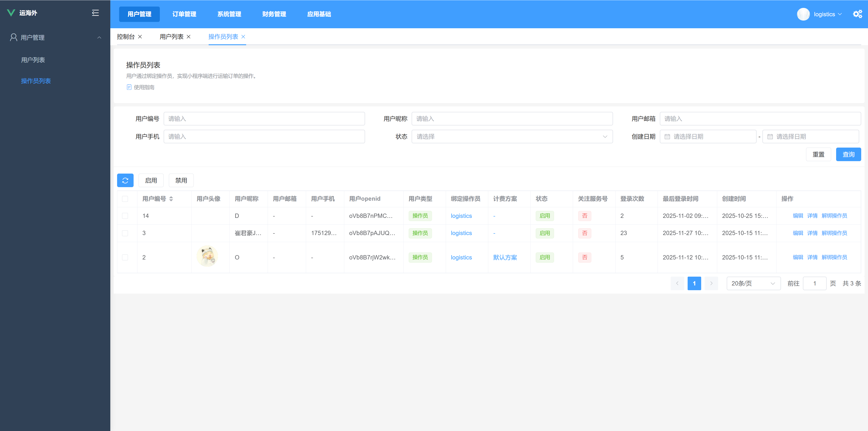Collapse sidebar using the hamburger fold icon
868x431 pixels.
click(95, 13)
